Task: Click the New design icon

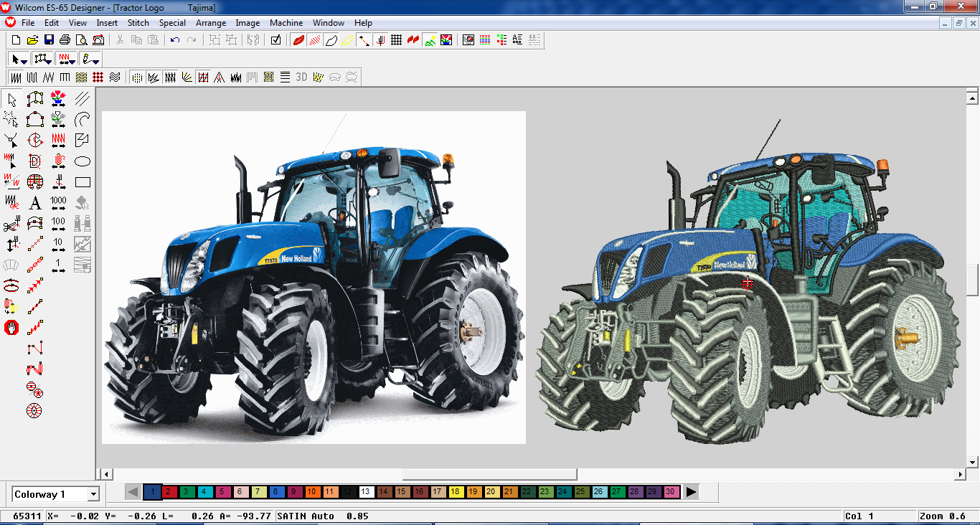Action: click(16, 40)
